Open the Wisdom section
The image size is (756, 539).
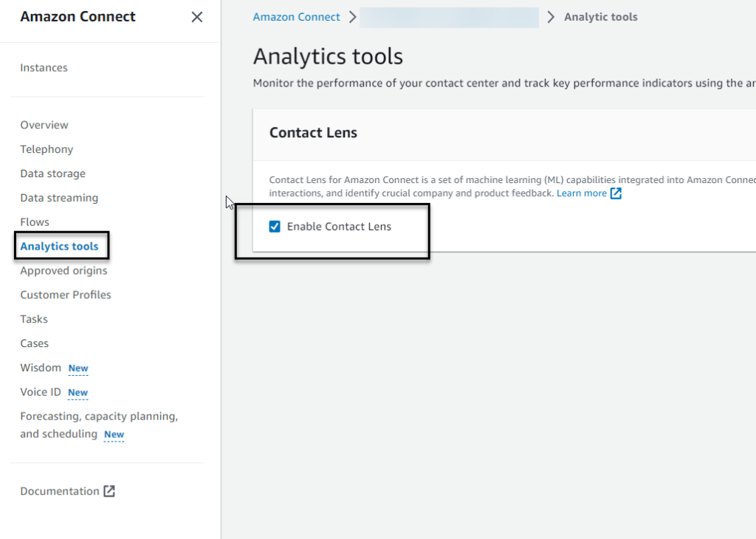tap(41, 368)
